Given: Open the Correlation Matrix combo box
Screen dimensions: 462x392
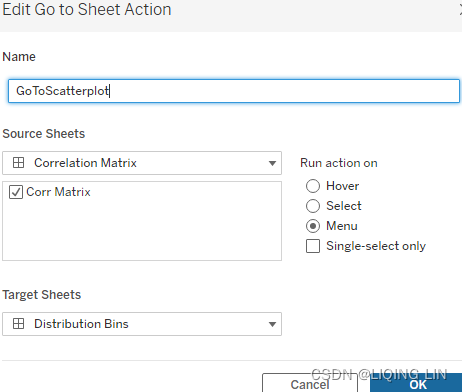Looking at the screenshot, I should tap(142, 163).
